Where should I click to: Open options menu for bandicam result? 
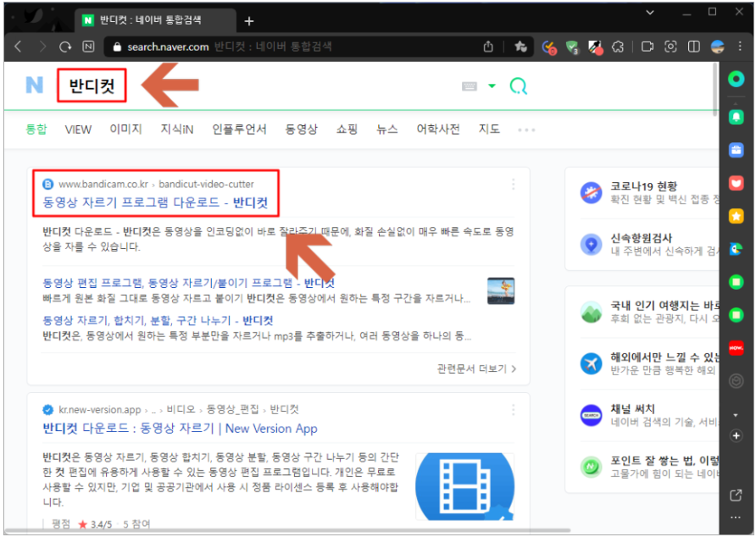(513, 184)
